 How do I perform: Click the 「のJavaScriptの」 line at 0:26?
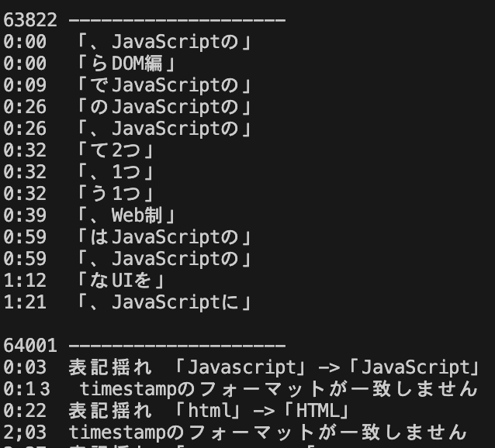[161, 106]
